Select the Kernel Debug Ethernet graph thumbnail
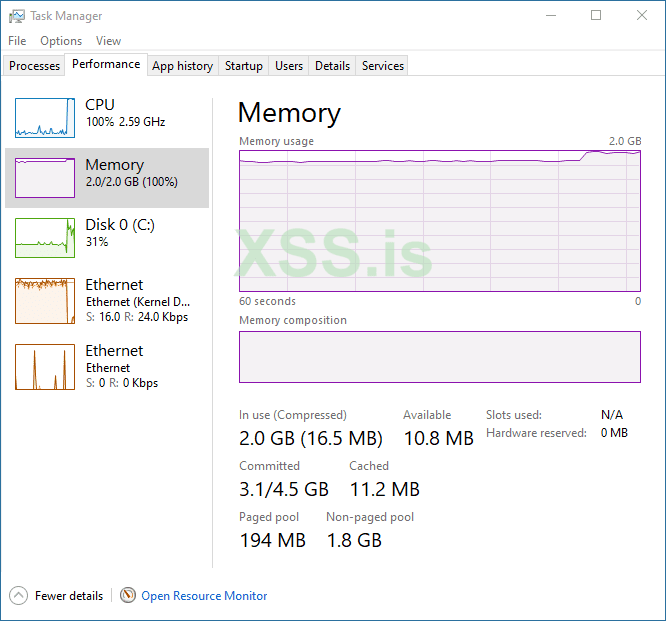This screenshot has height=621, width=666. pyautogui.click(x=45, y=301)
